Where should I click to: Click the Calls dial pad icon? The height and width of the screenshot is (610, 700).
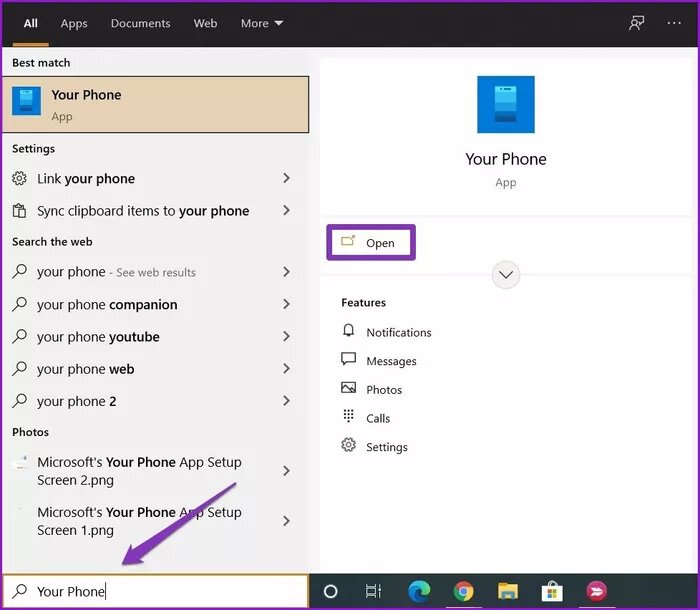(348, 416)
